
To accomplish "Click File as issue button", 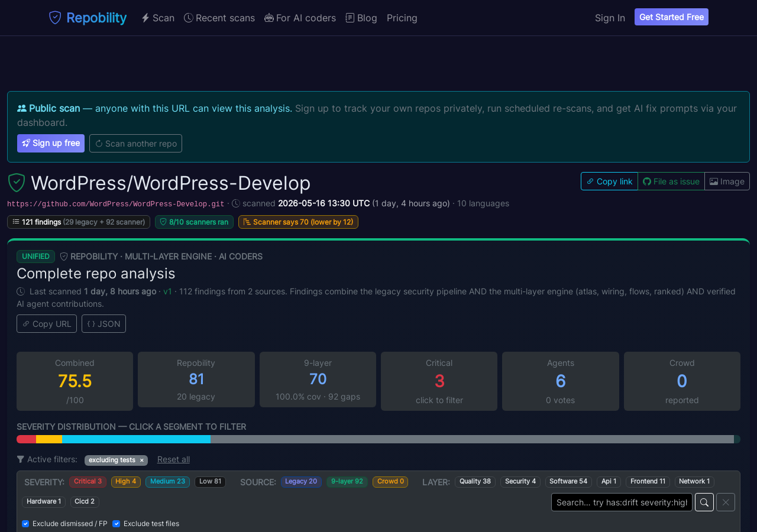I will (671, 181).
